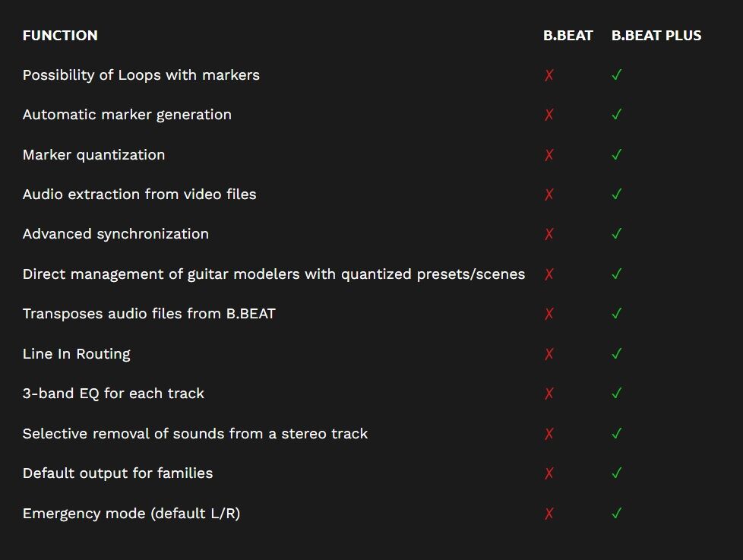Click red X for Default output for families

point(549,473)
